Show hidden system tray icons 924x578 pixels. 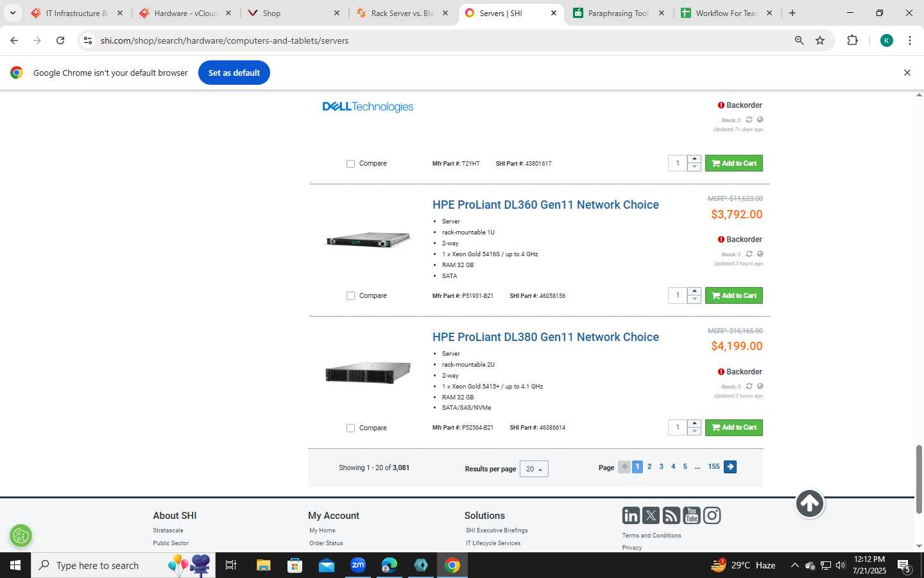click(794, 565)
